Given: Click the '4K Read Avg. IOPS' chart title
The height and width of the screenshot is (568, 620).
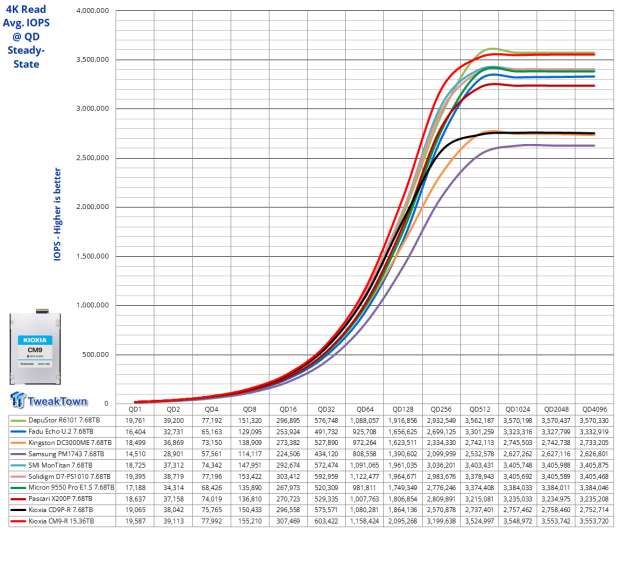Looking at the screenshot, I should tap(26, 36).
